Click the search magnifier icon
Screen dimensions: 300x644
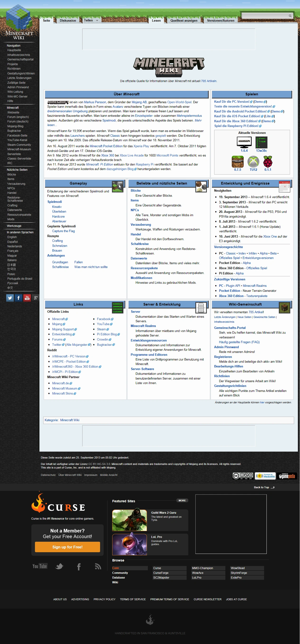tap(290, 16)
